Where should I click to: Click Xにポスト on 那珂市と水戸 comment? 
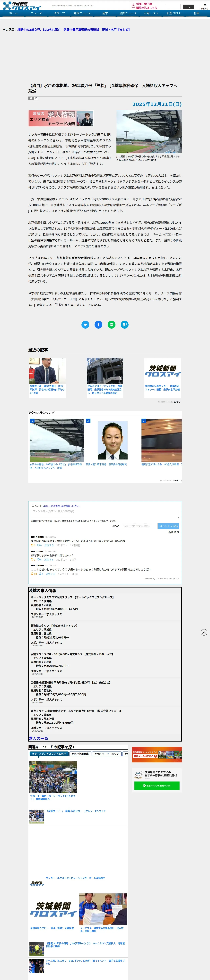[62, 560]
